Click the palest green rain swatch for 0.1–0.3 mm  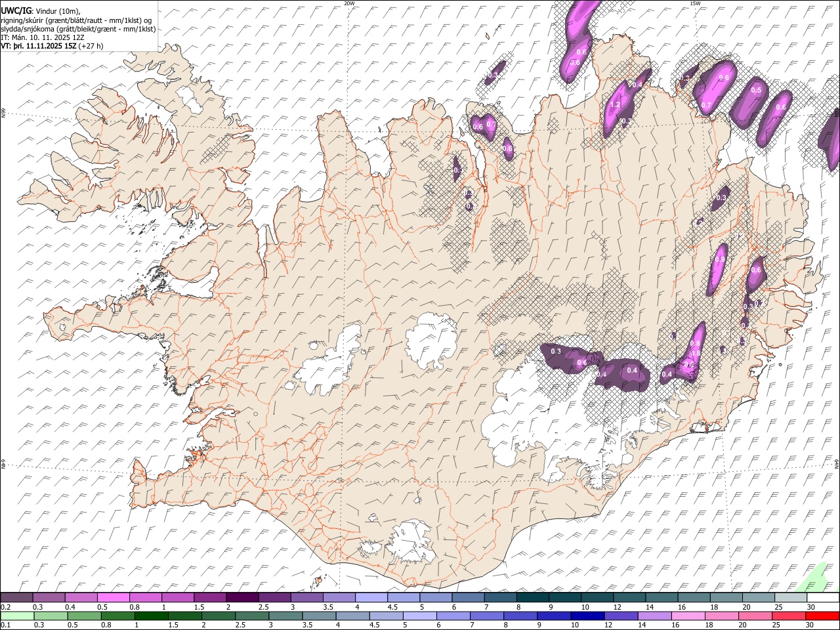pos(18,616)
